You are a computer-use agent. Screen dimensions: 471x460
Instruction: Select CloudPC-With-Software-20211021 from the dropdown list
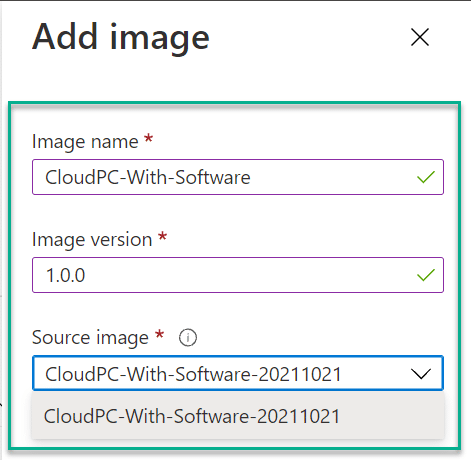238,416
